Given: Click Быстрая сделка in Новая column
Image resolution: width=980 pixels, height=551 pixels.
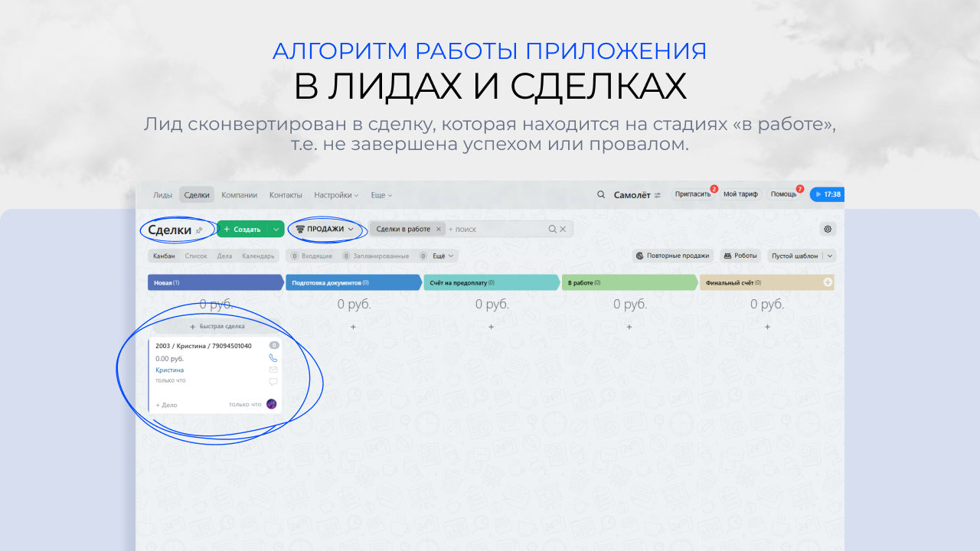Looking at the screenshot, I should [x=217, y=327].
